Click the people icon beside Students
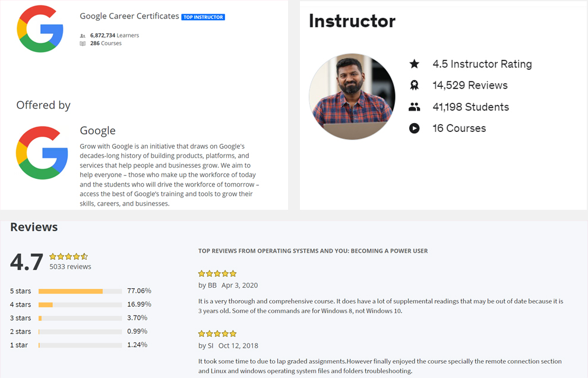 click(415, 107)
